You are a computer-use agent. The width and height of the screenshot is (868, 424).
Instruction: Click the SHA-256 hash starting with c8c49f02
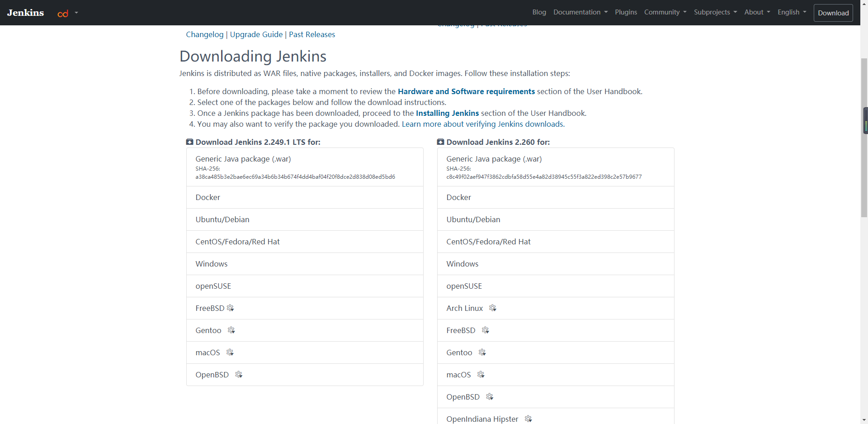coord(544,177)
